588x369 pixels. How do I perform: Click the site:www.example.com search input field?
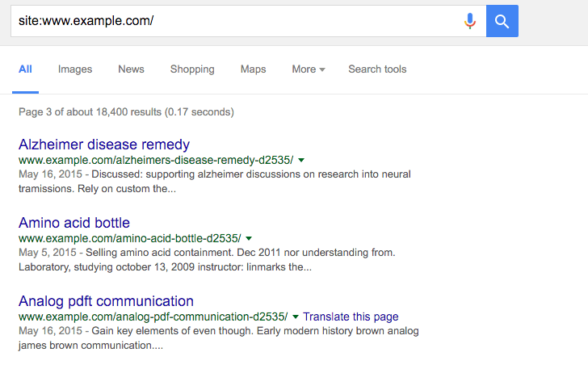[234, 21]
